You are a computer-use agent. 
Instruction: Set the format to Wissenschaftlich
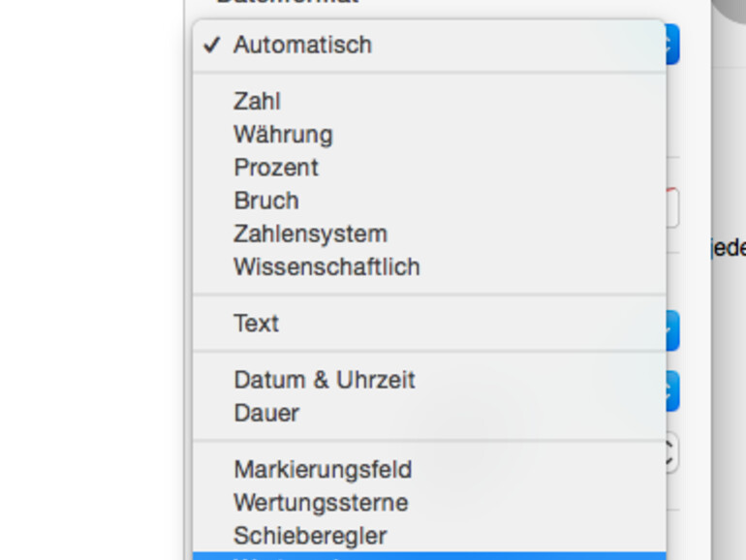click(x=326, y=266)
